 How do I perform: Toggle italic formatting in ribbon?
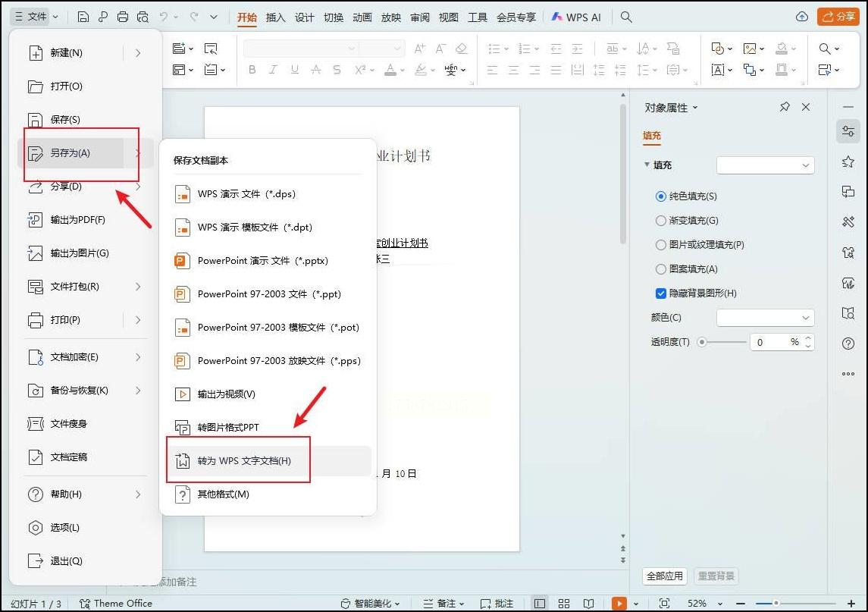tap(273, 70)
